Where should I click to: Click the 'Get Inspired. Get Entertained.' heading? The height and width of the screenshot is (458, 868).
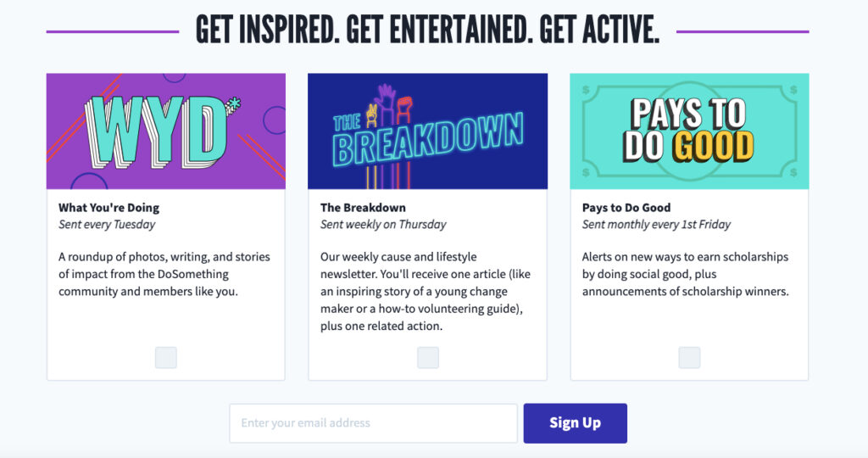[427, 30]
